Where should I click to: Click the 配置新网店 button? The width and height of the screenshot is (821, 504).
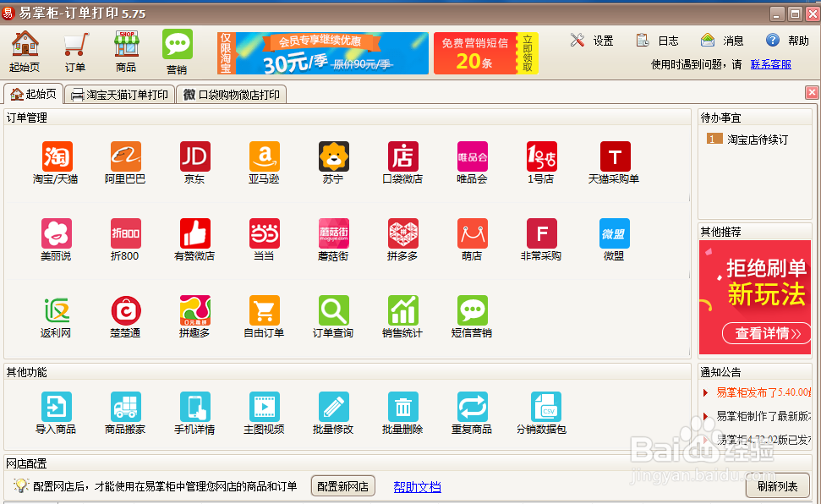click(343, 486)
